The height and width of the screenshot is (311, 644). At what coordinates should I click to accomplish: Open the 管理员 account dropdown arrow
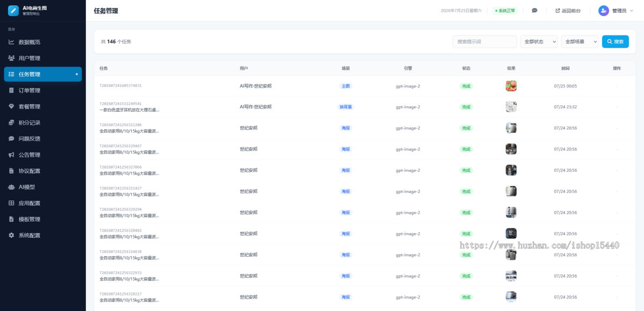click(633, 11)
